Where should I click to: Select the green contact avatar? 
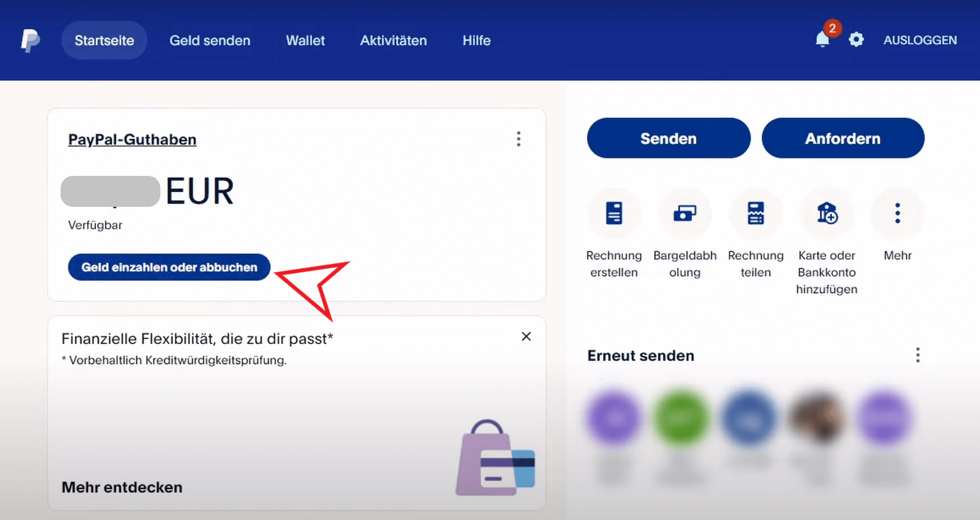pyautogui.click(x=681, y=419)
